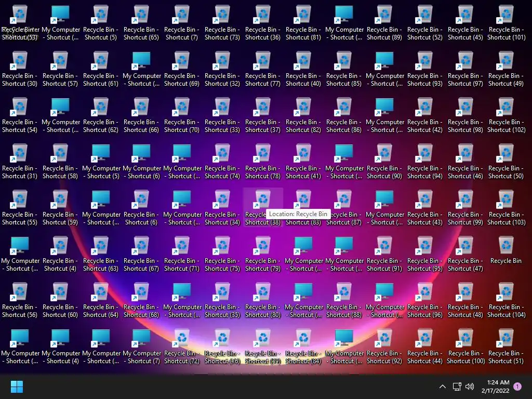This screenshot has width=532, height=399.
Task: Highlight Recycle Bin - Shortcut (33)
Action: tap(222, 115)
